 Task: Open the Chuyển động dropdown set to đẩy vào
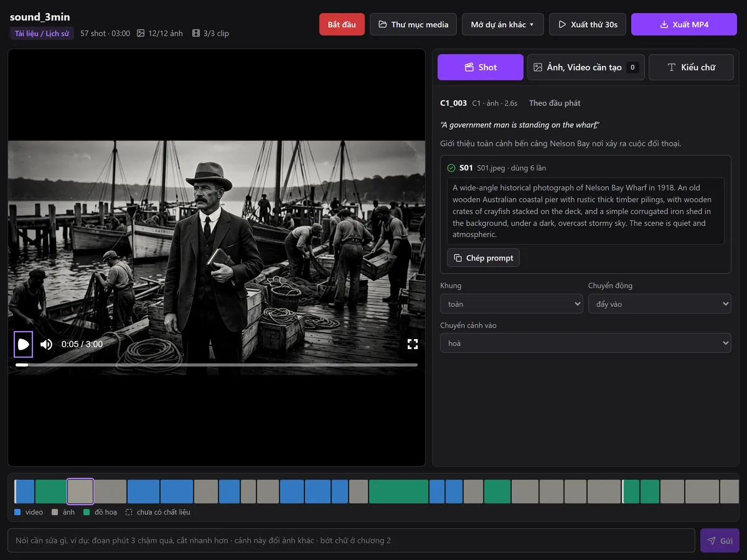click(x=660, y=304)
